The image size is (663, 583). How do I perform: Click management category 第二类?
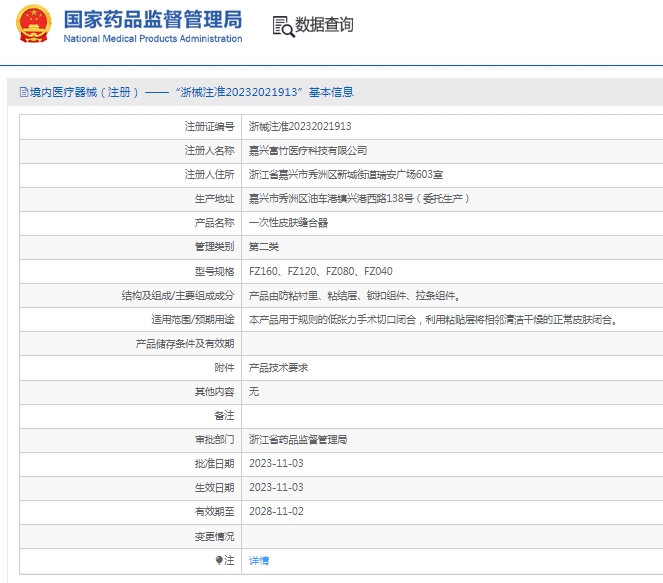[264, 247]
